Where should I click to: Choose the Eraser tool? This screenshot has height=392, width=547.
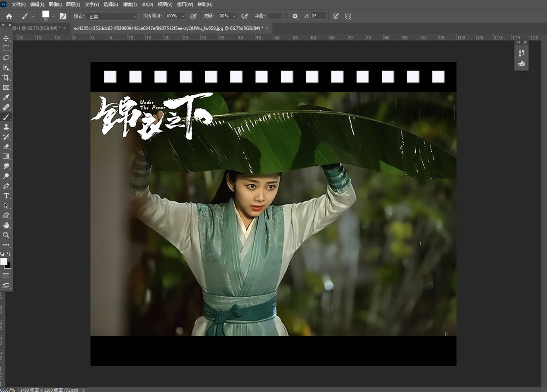click(6, 147)
